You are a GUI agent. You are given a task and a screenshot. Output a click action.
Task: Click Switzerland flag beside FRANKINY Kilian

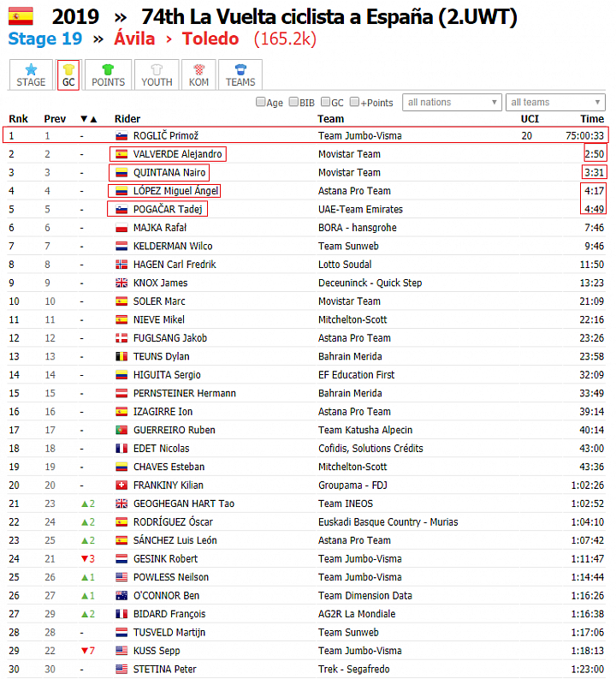(121, 485)
